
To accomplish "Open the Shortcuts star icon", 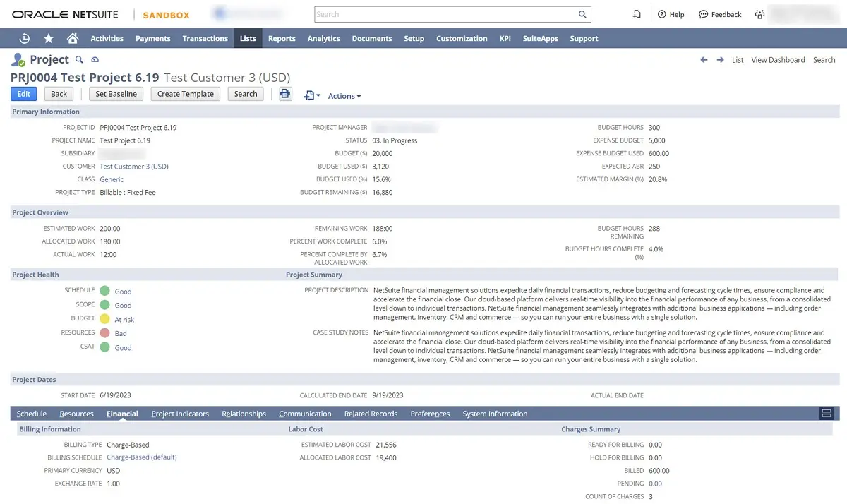I will [x=49, y=38].
